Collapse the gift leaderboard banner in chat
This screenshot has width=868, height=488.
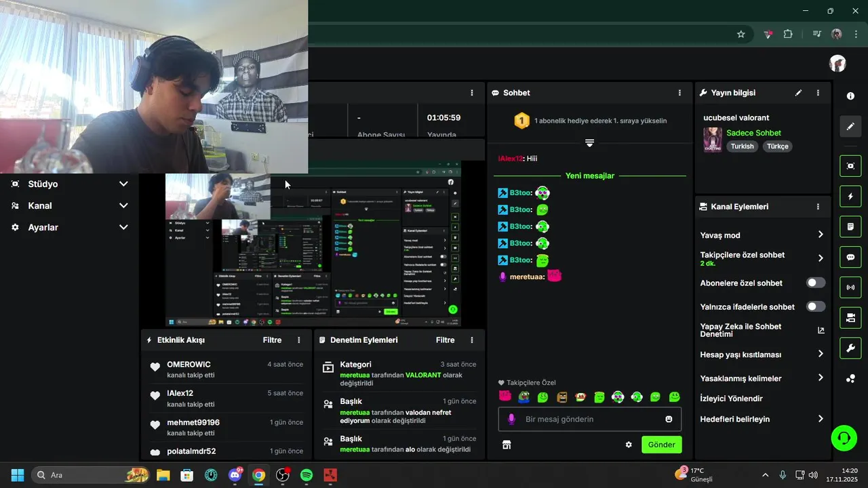[590, 143]
